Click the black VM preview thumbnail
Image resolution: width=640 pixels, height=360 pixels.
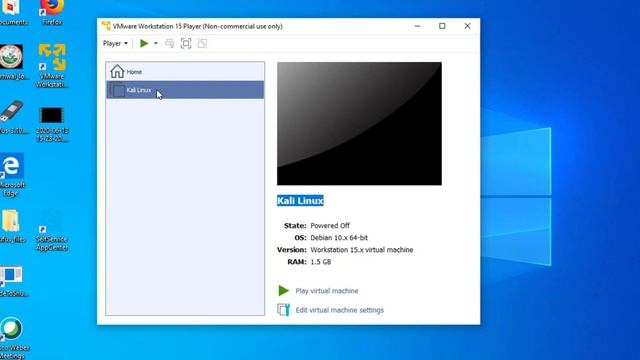[359, 124]
